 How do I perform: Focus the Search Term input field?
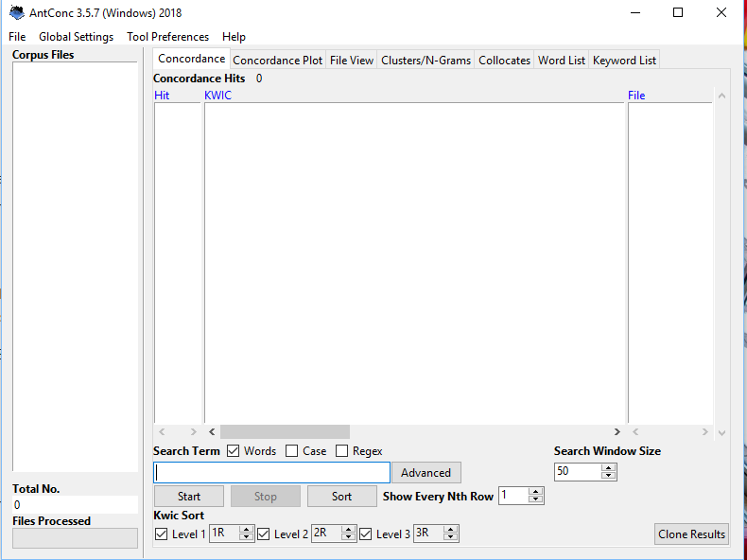271,473
